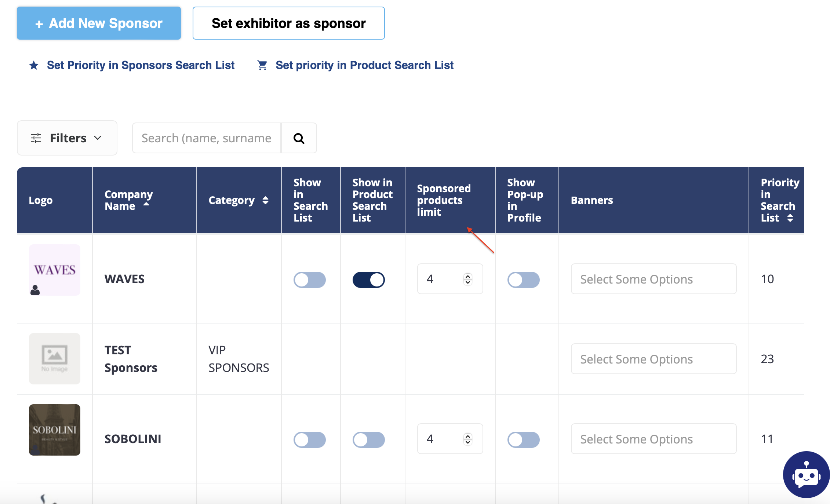
Task: Click the Filters sliders icon
Action: click(x=36, y=138)
